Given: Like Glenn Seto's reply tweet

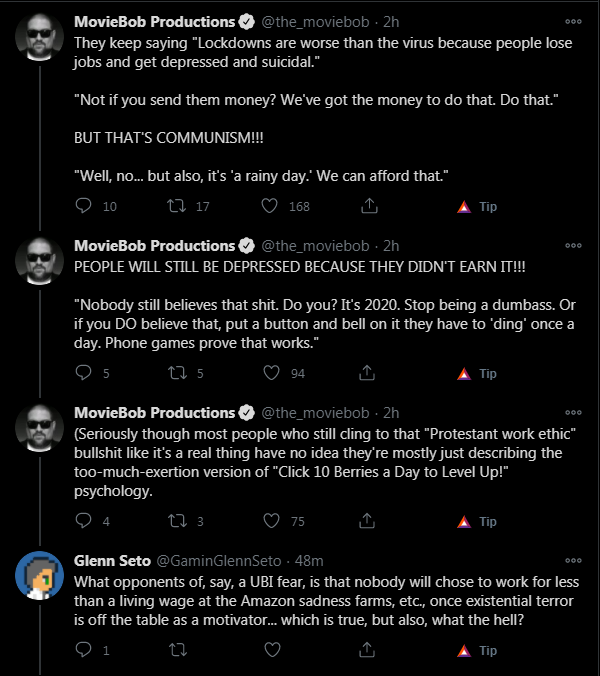Looking at the screenshot, I should [x=272, y=649].
